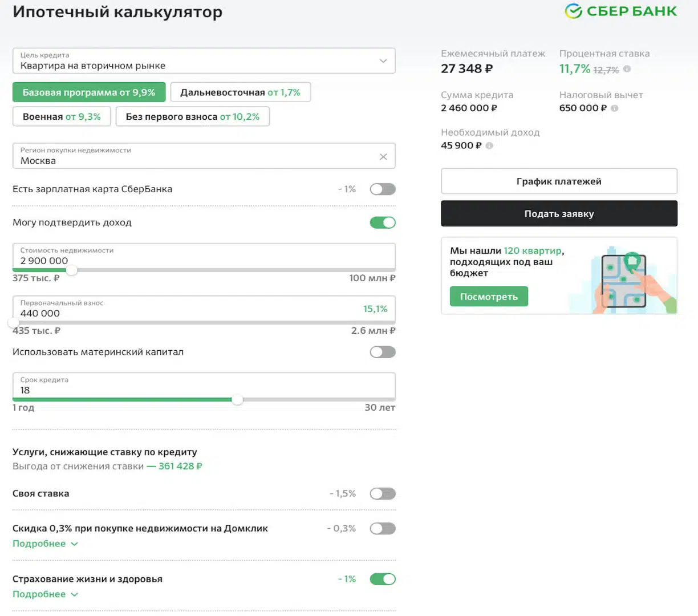Click monthly payment 27 348 ₽

(x=466, y=69)
